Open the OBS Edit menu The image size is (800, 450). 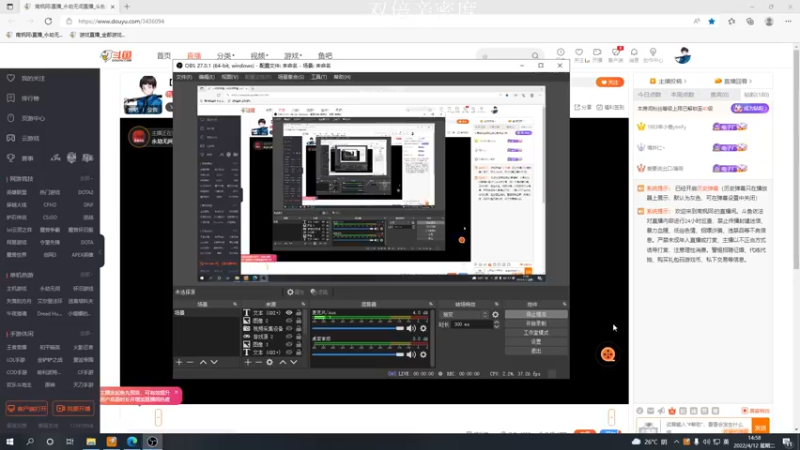207,77
